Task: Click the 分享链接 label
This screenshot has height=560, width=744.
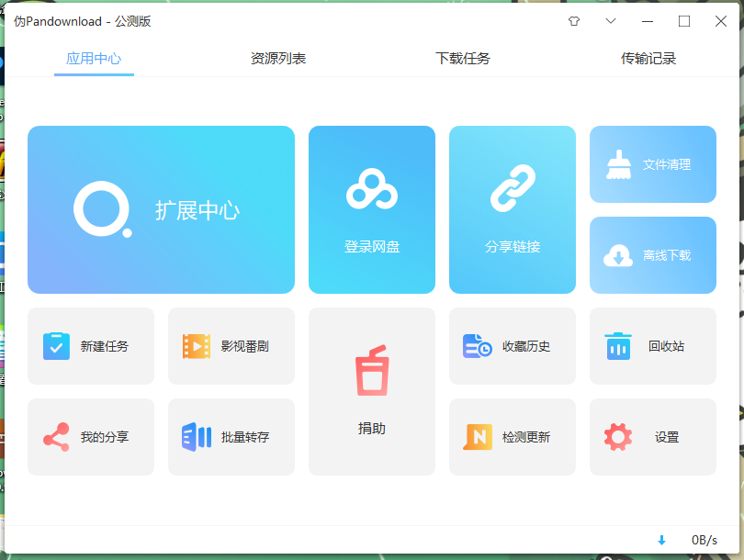Action: point(513,247)
